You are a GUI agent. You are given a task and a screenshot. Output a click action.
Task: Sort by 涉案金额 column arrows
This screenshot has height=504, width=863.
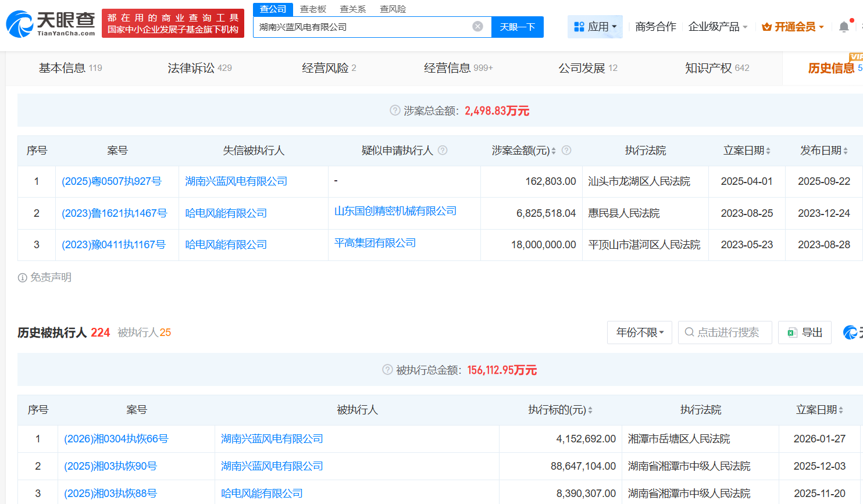[554, 151]
